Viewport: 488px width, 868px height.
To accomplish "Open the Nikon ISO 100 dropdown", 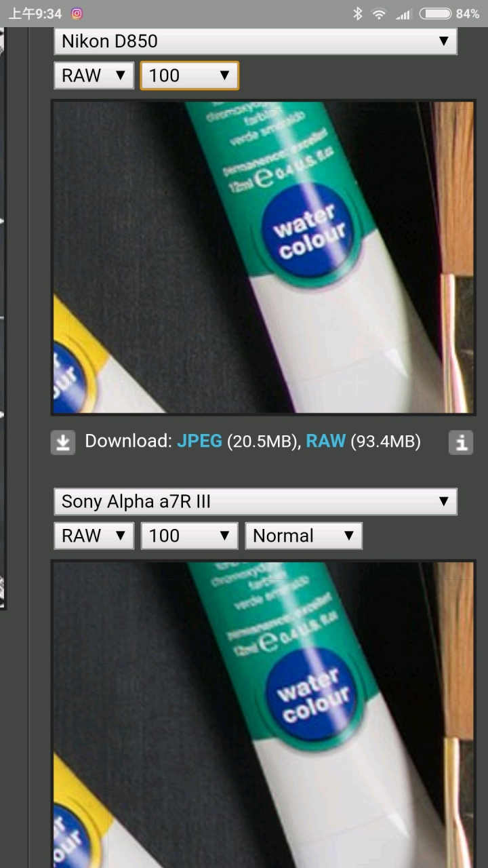I will [189, 75].
